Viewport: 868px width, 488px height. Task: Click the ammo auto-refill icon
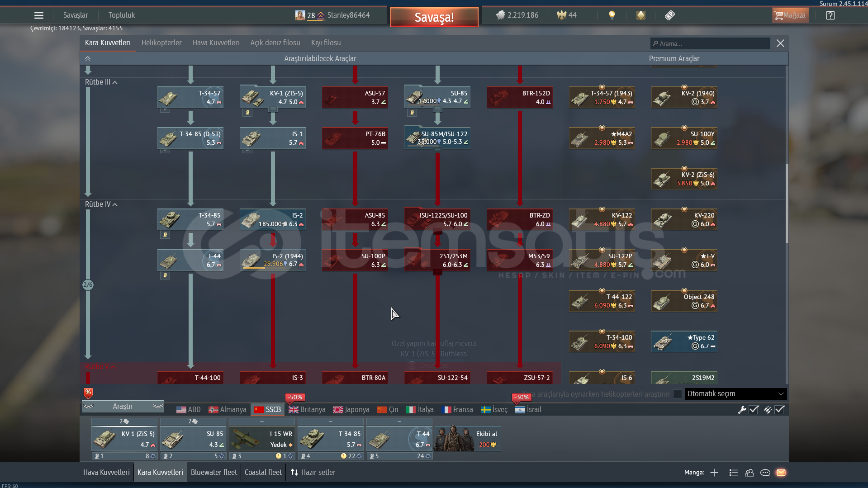[x=768, y=410]
